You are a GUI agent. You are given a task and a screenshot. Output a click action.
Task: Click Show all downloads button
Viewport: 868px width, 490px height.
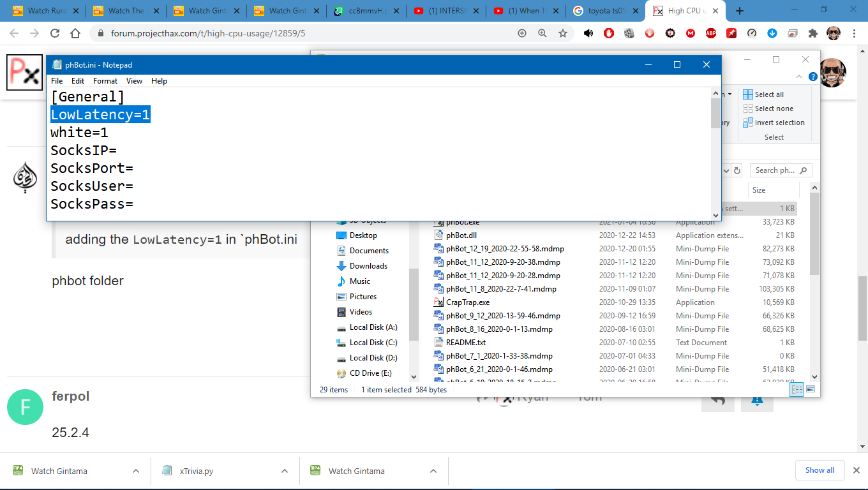pyautogui.click(x=819, y=470)
